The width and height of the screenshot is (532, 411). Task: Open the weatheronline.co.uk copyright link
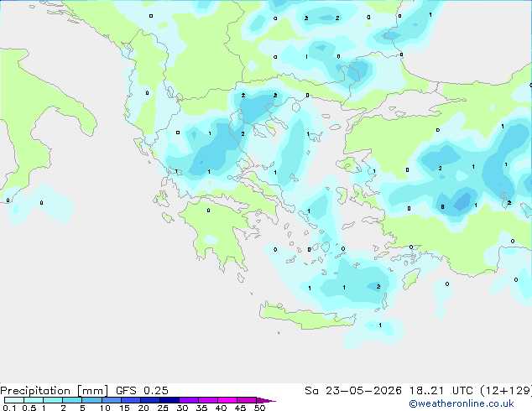(x=462, y=403)
